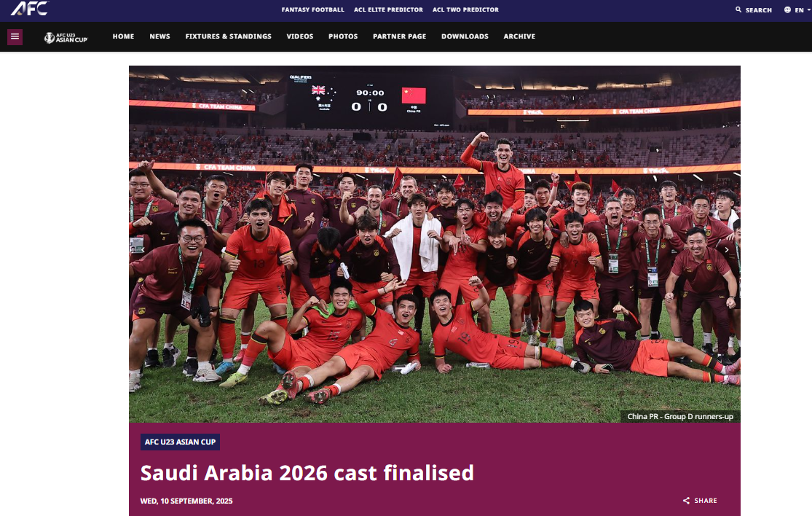Open ACL Two Predictor link
The image size is (812, 516).
(x=465, y=10)
